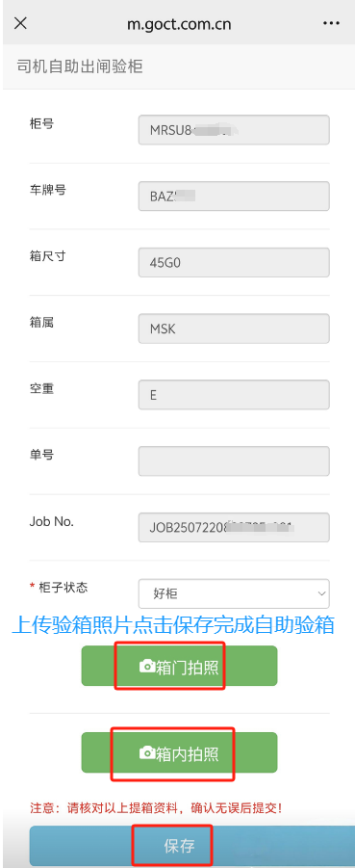The image size is (355, 868).
Task: Click the blue 上传验箱照片 instruction text
Action: [x=173, y=625]
